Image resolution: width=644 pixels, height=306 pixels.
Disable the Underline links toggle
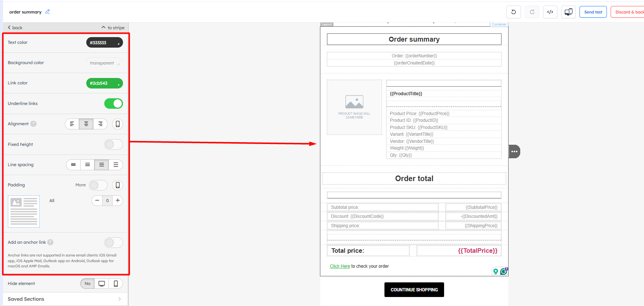(113, 103)
